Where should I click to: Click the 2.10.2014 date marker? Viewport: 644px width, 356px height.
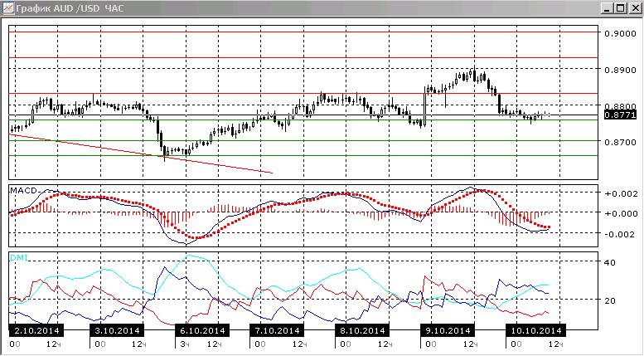pos(36,330)
